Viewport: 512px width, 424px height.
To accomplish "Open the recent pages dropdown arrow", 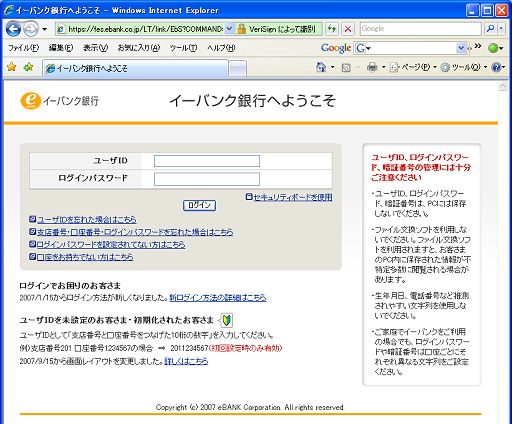I will pyautogui.click(x=45, y=29).
